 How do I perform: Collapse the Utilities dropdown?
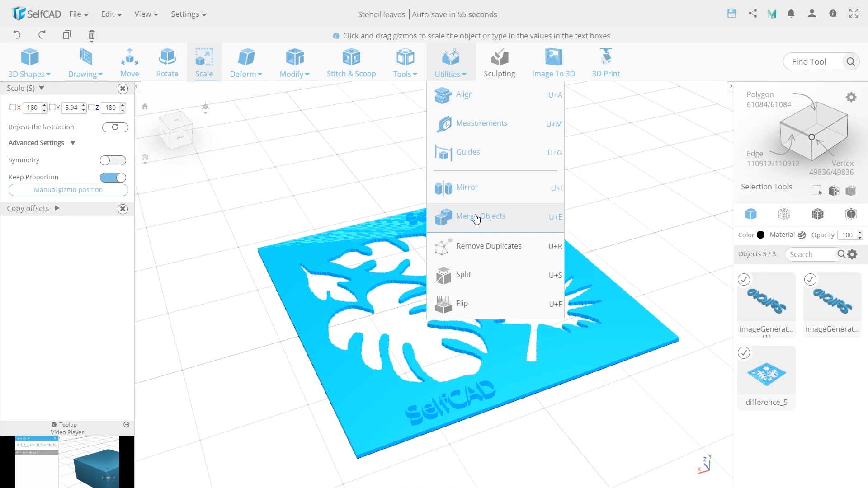pos(450,63)
